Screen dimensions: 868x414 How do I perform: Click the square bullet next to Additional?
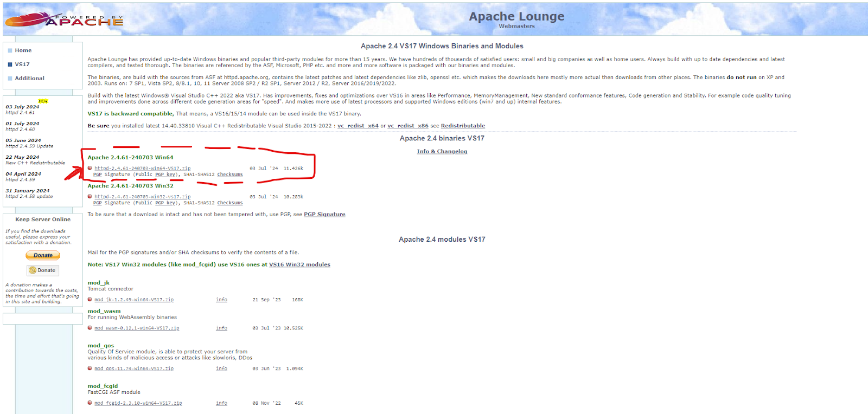click(10, 79)
